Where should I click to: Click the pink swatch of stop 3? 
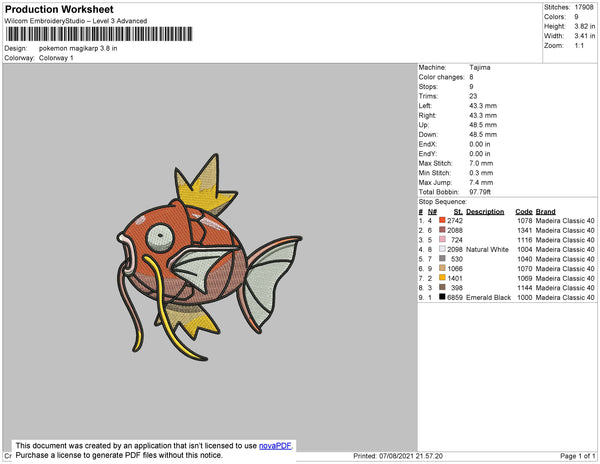[x=442, y=239]
